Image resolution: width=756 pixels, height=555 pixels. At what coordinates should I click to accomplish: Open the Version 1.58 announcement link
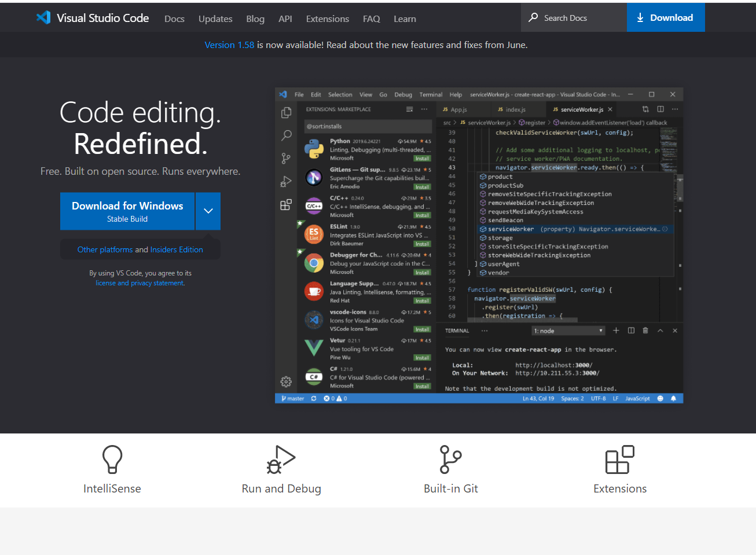(229, 45)
